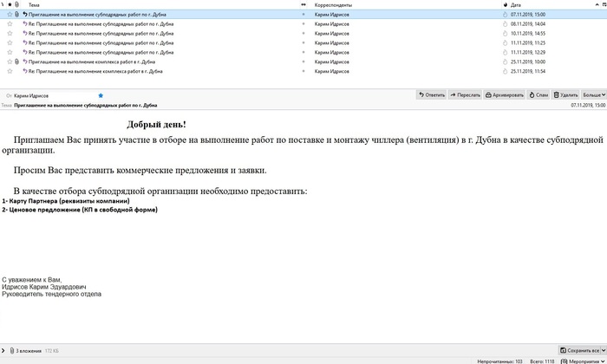
Task: Sort by the attachment column header icon
Action: 16,4
